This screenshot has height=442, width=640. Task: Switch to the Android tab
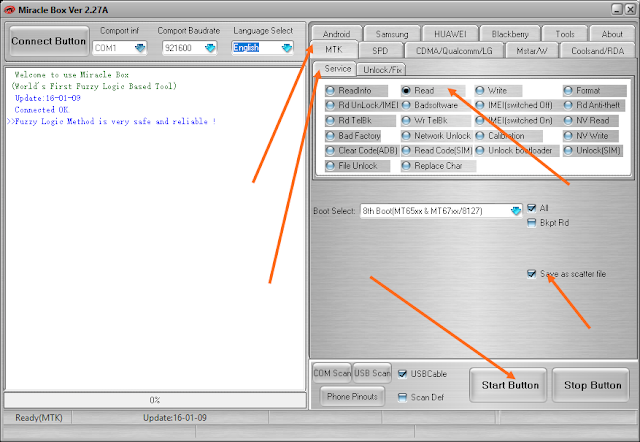[336, 34]
